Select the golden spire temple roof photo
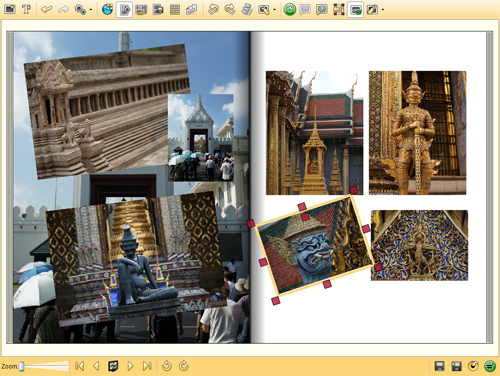 314,133
